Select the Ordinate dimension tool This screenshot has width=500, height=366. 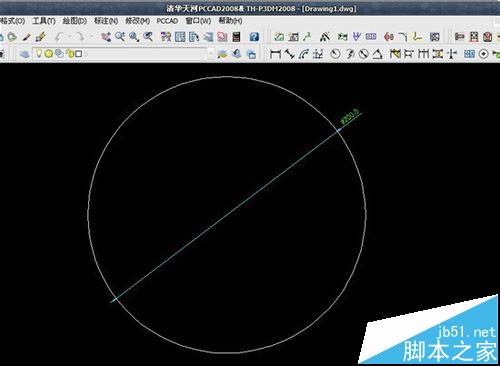(318, 54)
